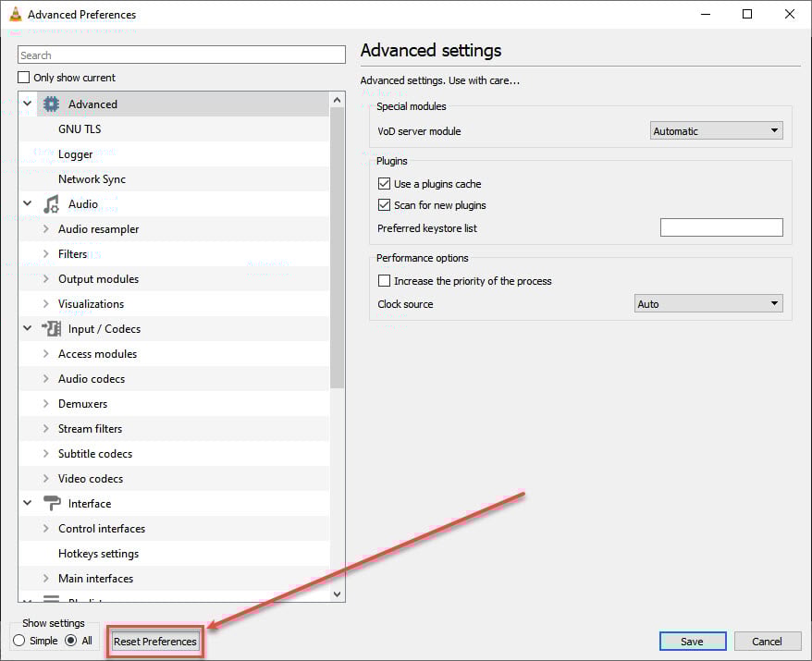The height and width of the screenshot is (661, 812).
Task: Click the Save button
Action: tap(693, 641)
